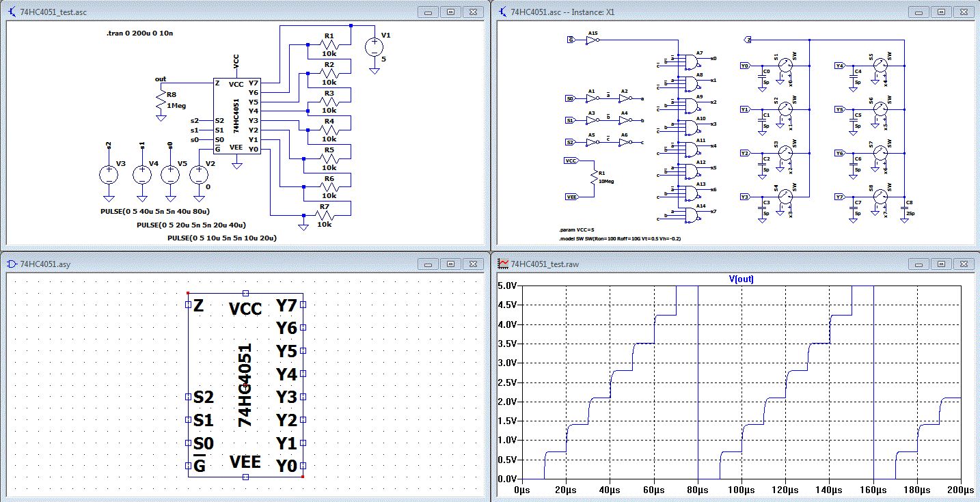This screenshot has height=502, width=980.
Task: Click the A15 inverter gate symbol
Action: [591, 40]
